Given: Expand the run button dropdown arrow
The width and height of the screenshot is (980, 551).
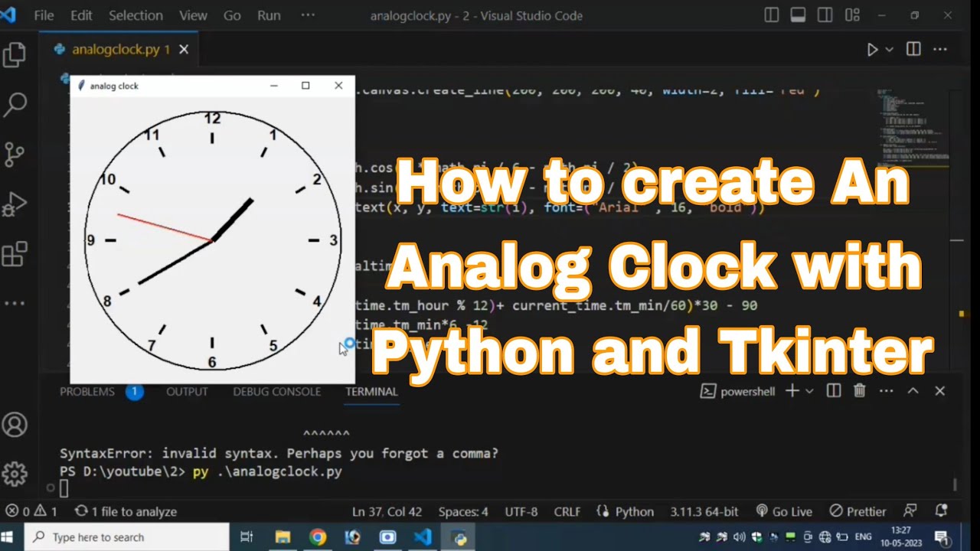Looking at the screenshot, I should click(889, 49).
